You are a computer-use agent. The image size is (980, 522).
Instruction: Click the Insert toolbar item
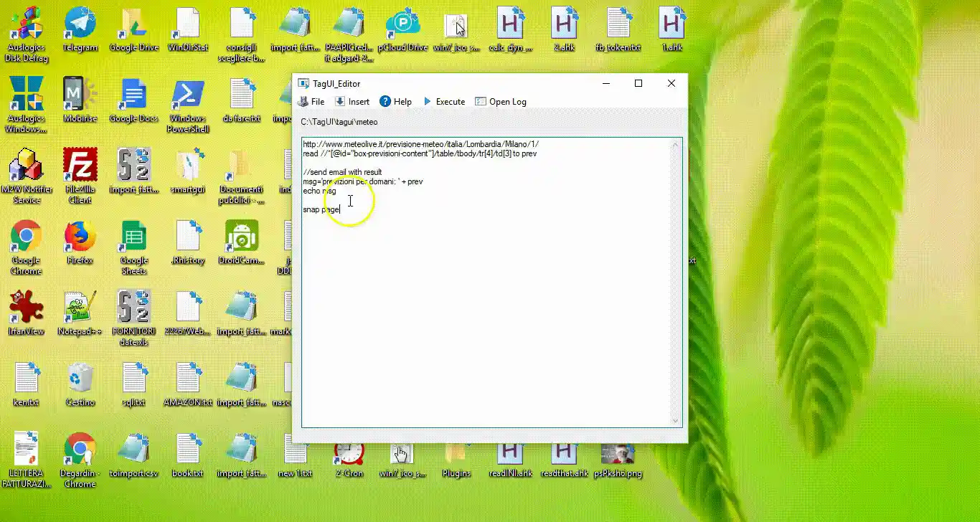pos(352,101)
